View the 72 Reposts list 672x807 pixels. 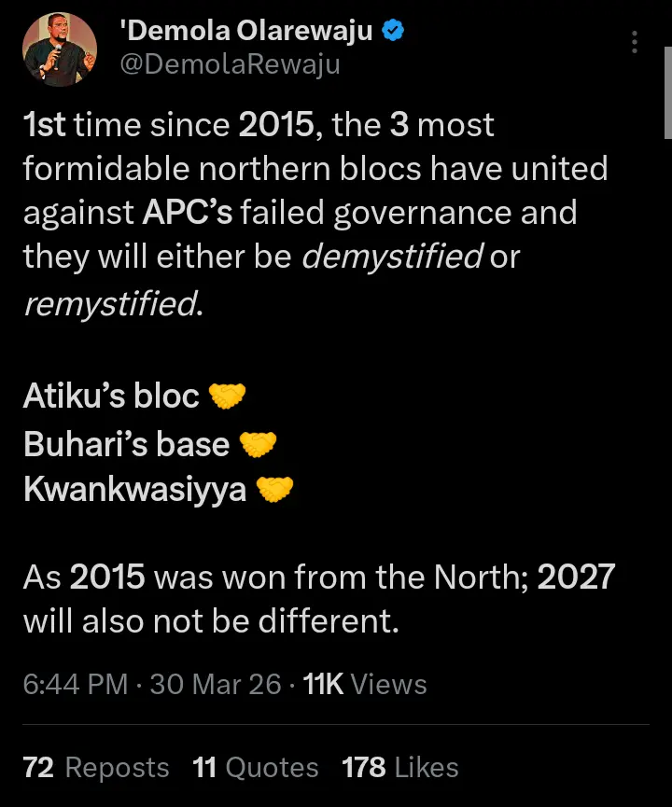(x=95, y=768)
